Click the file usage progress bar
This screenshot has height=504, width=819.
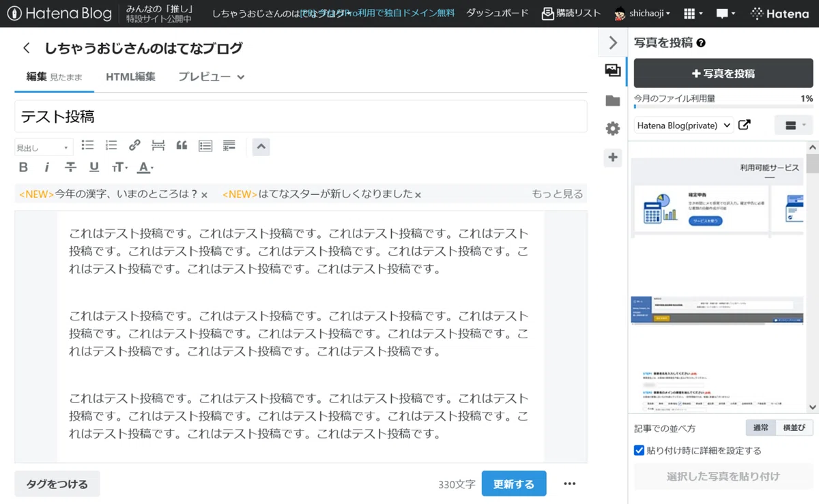(x=723, y=107)
